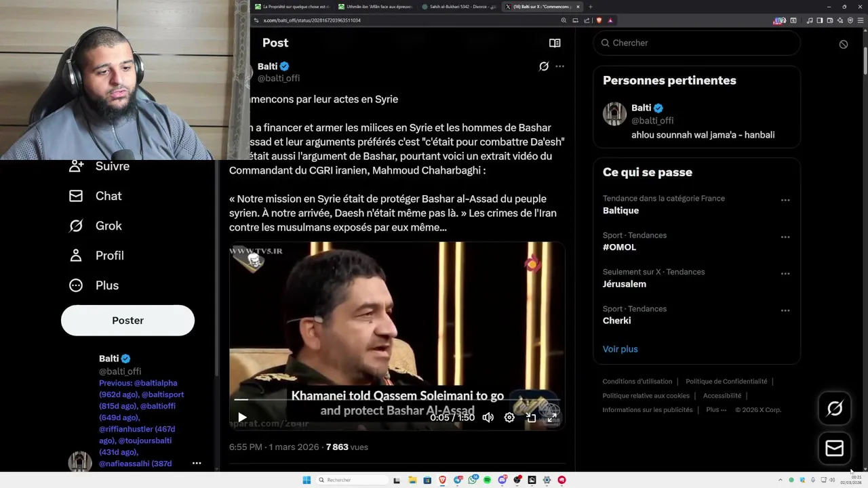Open floating messages envelope button
Viewport: 868px width, 488px height.
pyautogui.click(x=835, y=448)
